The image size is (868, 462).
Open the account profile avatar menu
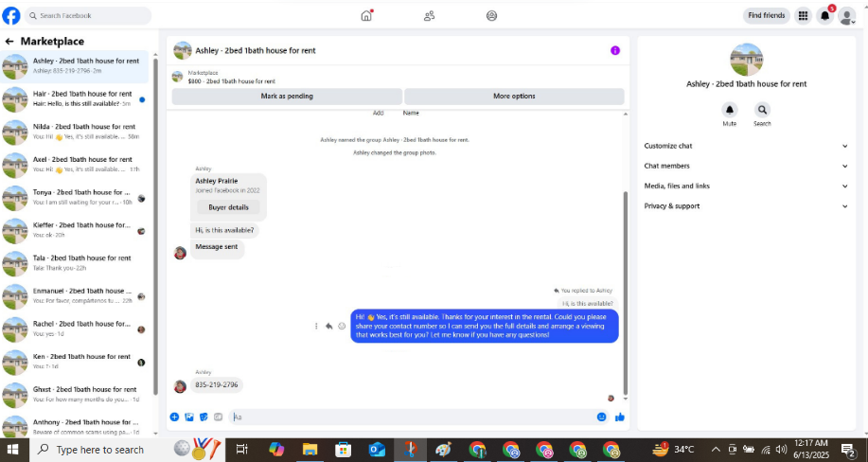847,16
